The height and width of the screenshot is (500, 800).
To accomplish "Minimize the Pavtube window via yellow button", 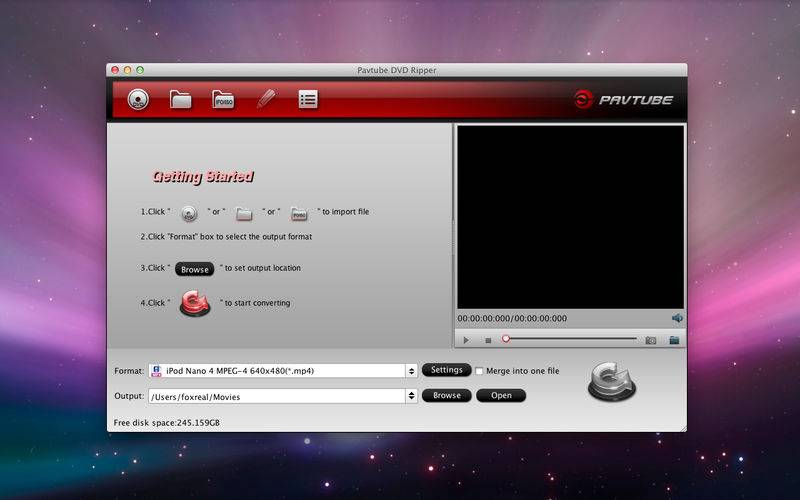I will (128, 70).
